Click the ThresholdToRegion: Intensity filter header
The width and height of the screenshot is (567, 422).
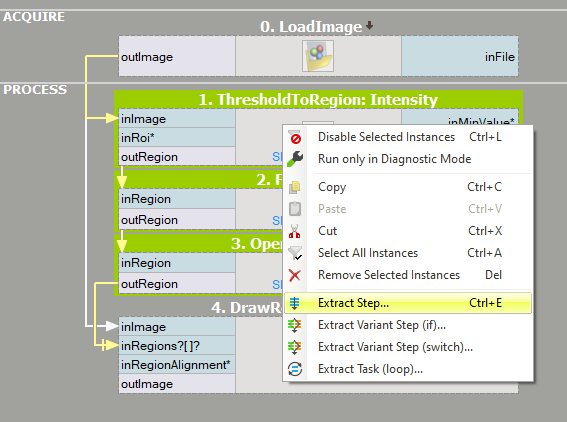click(x=318, y=100)
